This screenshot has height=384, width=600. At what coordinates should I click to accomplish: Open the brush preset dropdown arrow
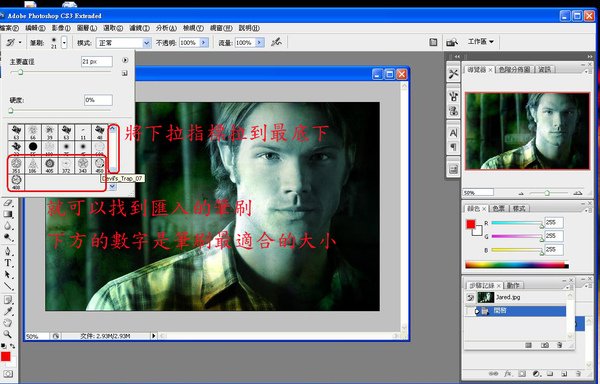(x=64, y=42)
